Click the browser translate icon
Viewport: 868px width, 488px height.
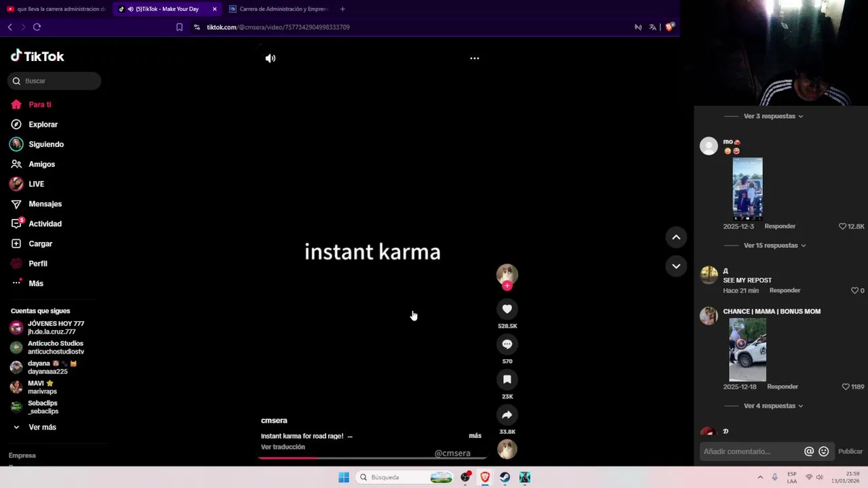click(x=652, y=27)
